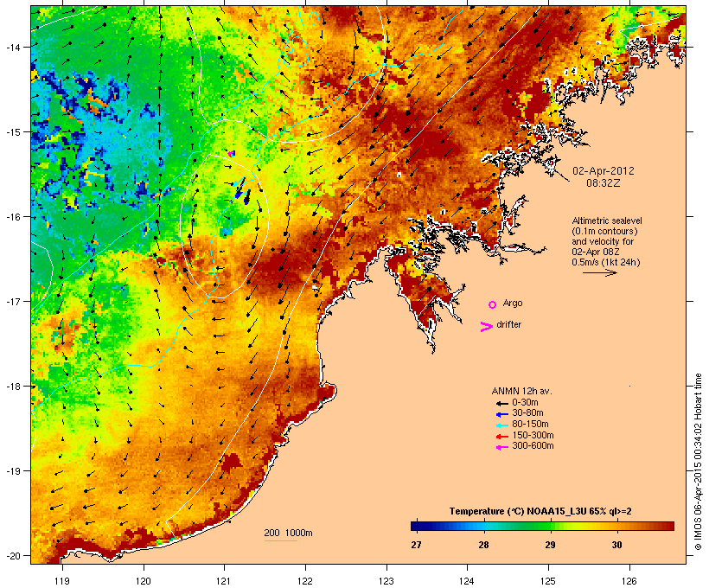
Task: Click the 150-300m depth label
Action: [533, 436]
